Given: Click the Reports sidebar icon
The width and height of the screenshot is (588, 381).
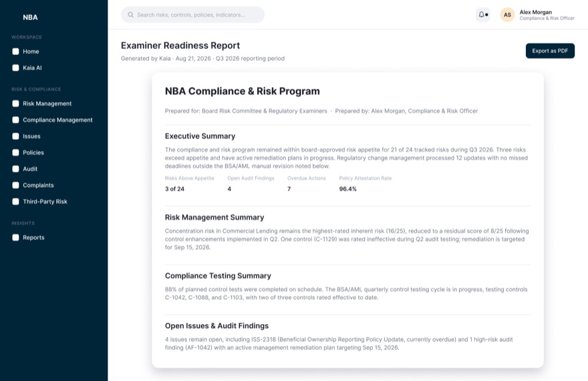Looking at the screenshot, I should click(16, 237).
